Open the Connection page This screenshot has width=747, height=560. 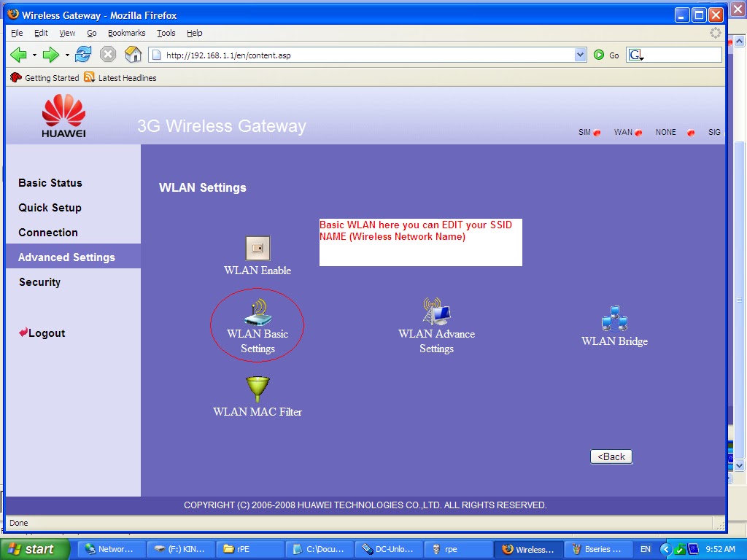click(x=47, y=233)
